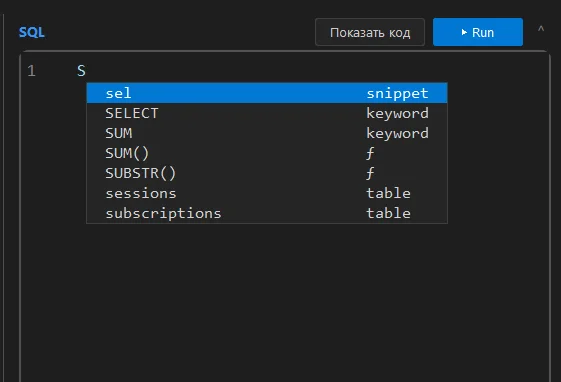Click the play triangle icon in Run
561x382 pixels.
pos(464,32)
